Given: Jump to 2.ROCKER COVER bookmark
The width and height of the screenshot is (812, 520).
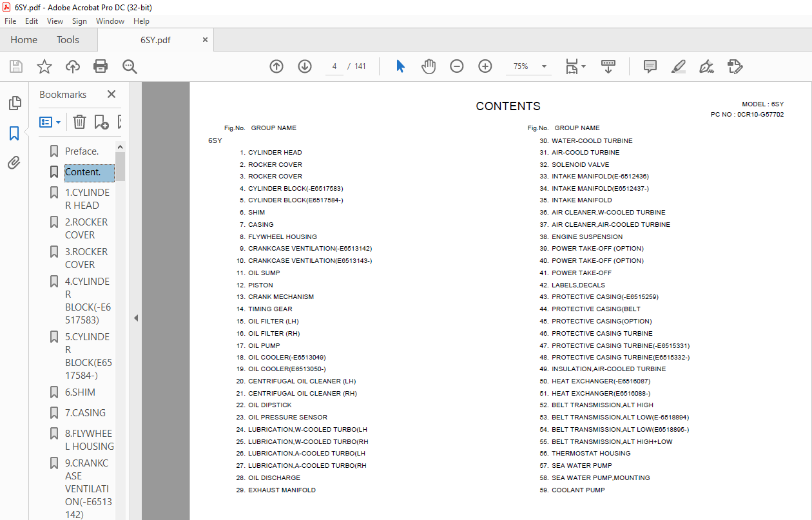Looking at the screenshot, I should click(x=86, y=229).
